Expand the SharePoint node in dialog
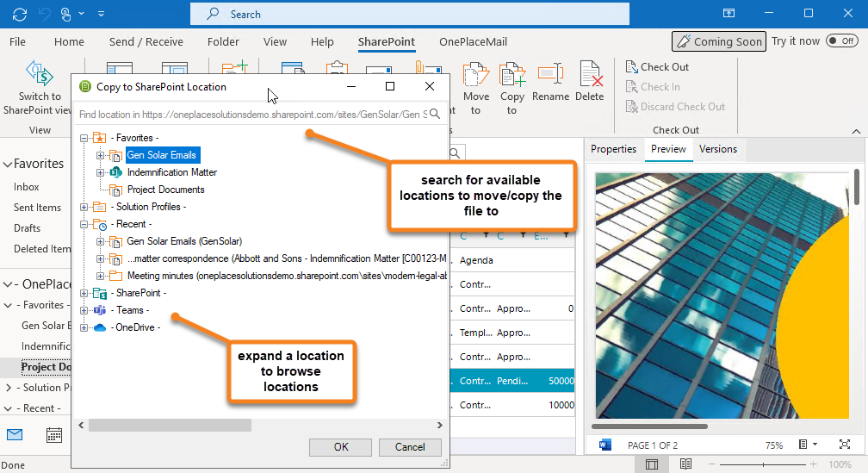 pyautogui.click(x=84, y=293)
